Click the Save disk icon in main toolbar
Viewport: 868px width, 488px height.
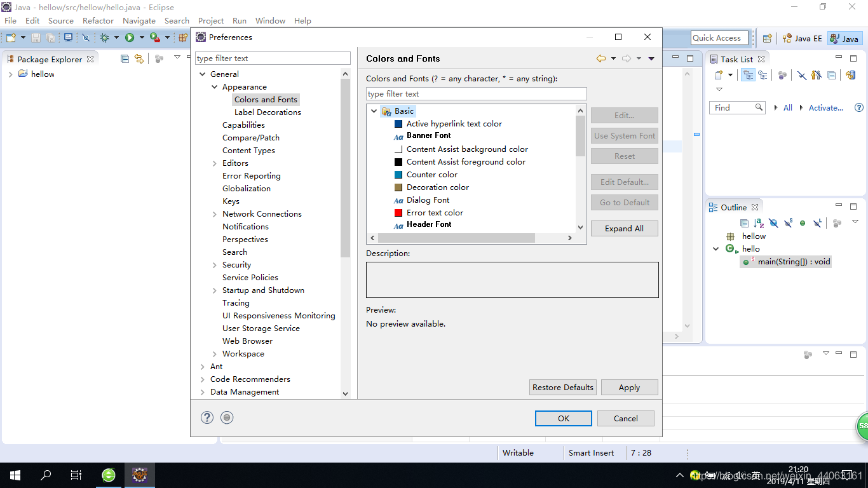click(36, 38)
